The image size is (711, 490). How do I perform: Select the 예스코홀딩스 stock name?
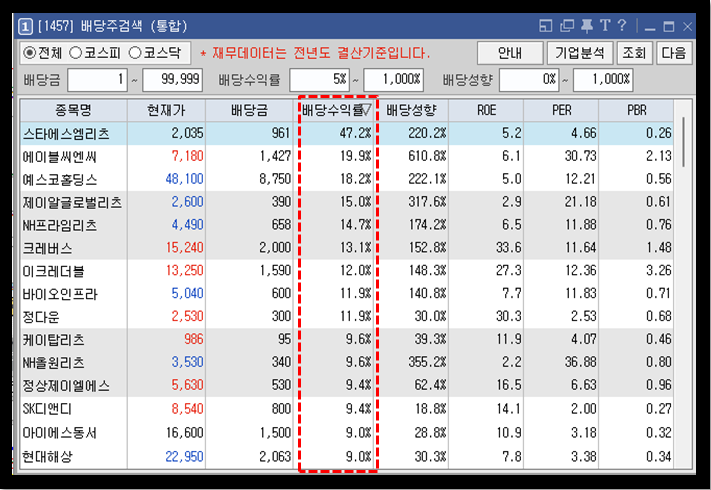coord(60,180)
